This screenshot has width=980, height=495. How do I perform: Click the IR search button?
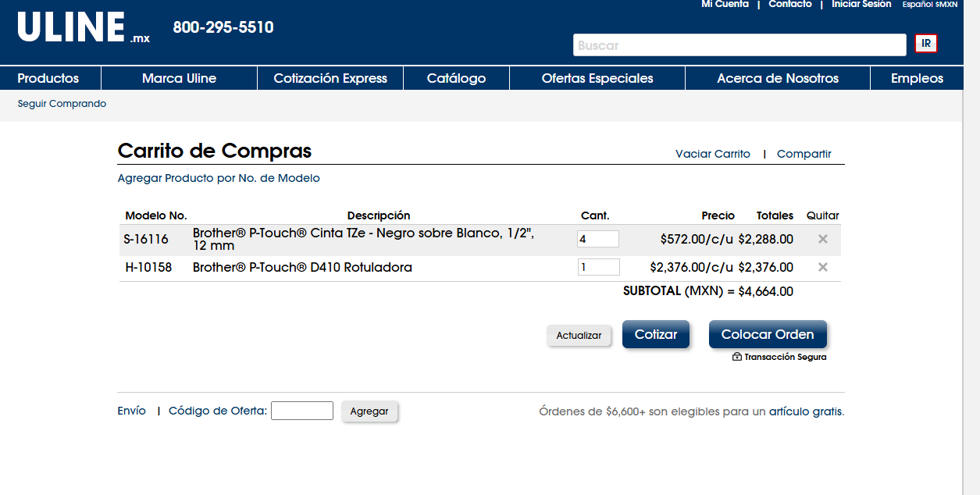pyautogui.click(x=926, y=44)
